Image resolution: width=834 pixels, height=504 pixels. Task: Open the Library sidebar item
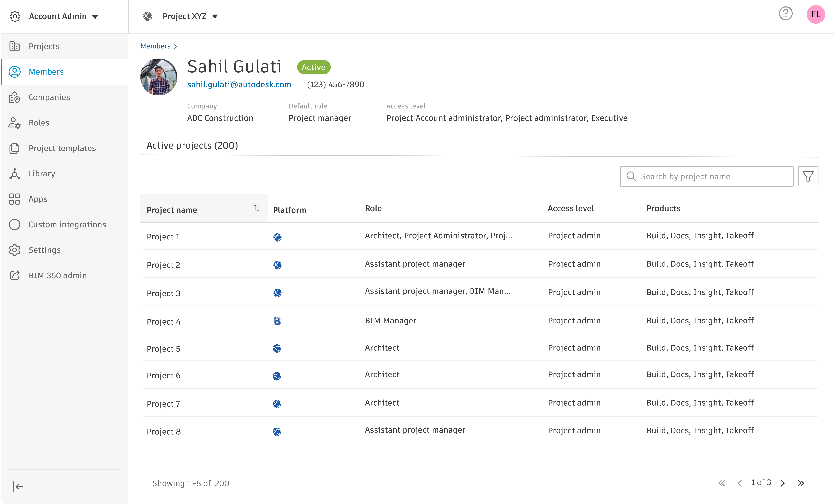42,174
